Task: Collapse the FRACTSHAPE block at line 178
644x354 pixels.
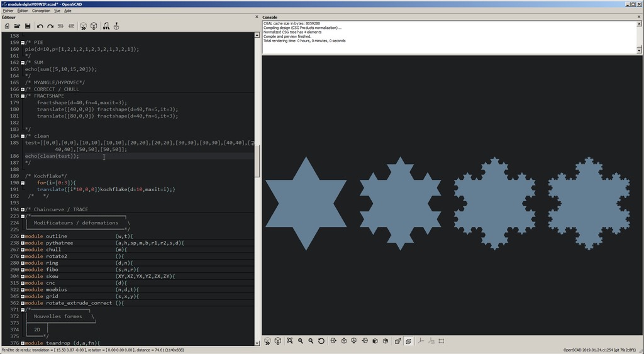Action: (x=23, y=96)
